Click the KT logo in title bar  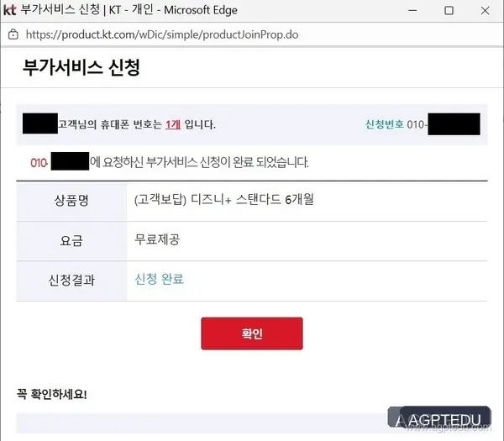pos(9,10)
